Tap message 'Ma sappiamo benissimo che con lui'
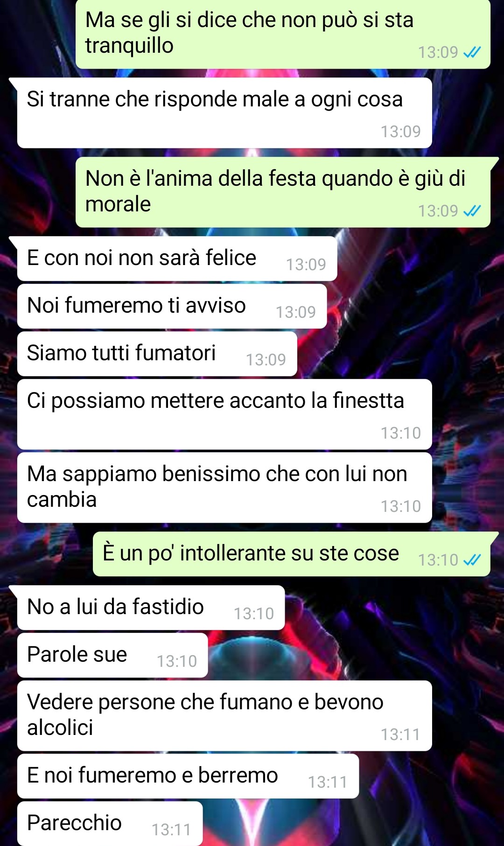Screen dimensions: 504x846 point(224,488)
